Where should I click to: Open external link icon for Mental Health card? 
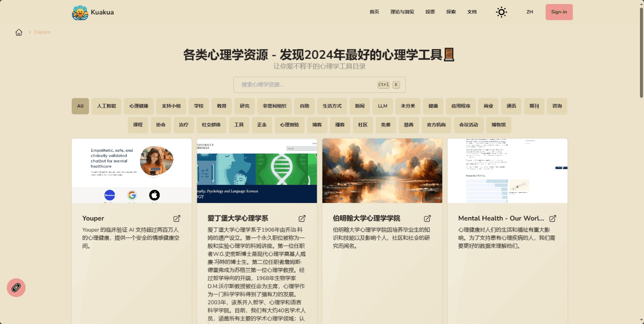[x=553, y=219]
